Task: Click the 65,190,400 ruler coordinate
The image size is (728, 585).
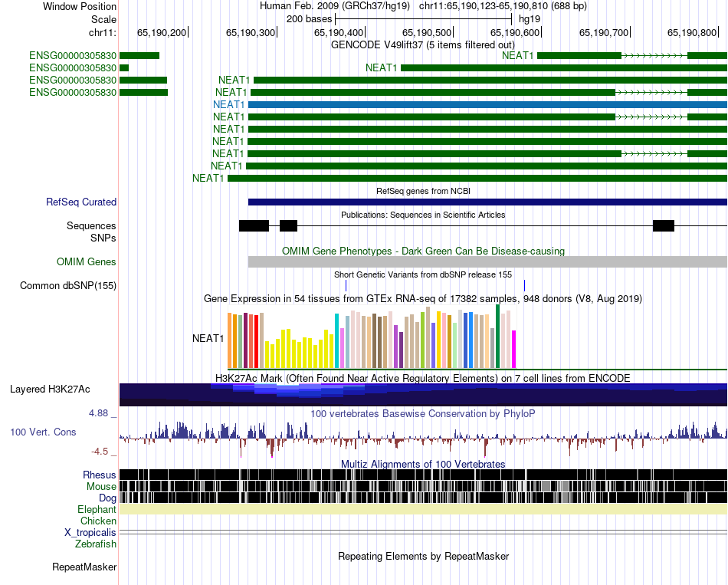Action: pos(339,32)
